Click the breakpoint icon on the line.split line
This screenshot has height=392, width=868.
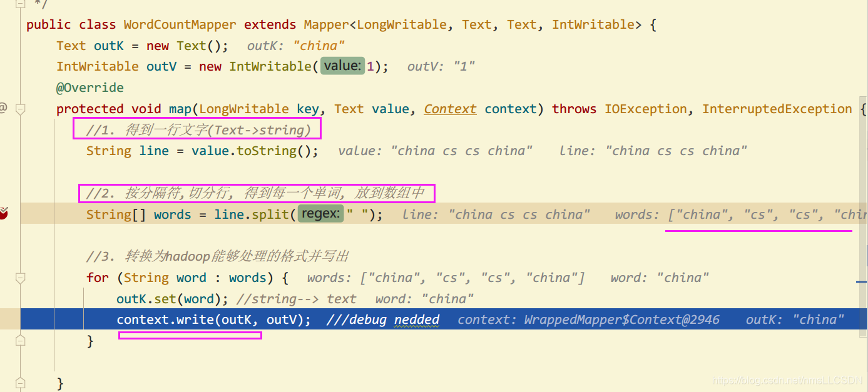[x=3, y=214]
